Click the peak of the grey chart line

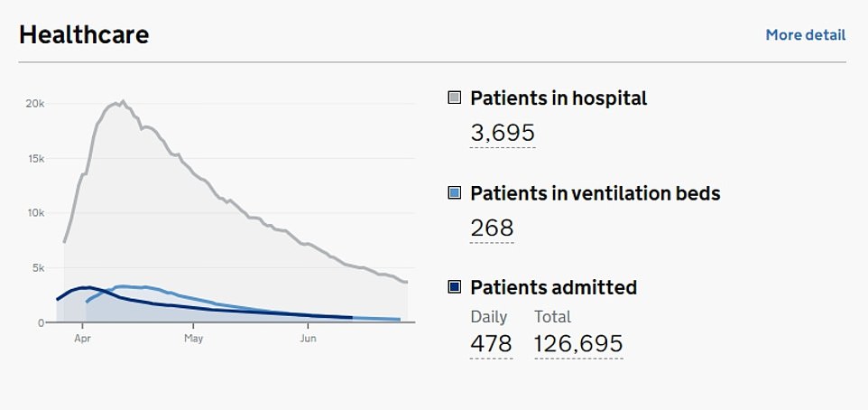(123, 102)
